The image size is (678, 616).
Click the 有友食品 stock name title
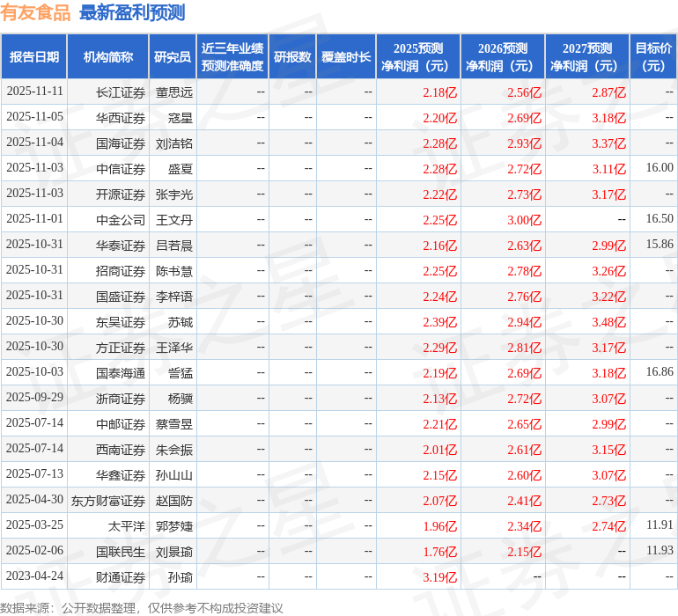[36, 12]
